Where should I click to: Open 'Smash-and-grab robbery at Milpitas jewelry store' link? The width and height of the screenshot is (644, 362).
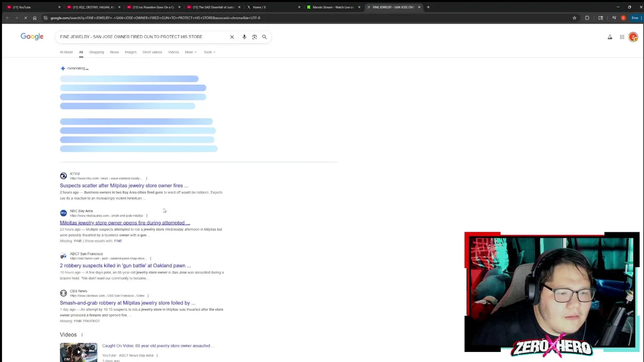(127, 303)
